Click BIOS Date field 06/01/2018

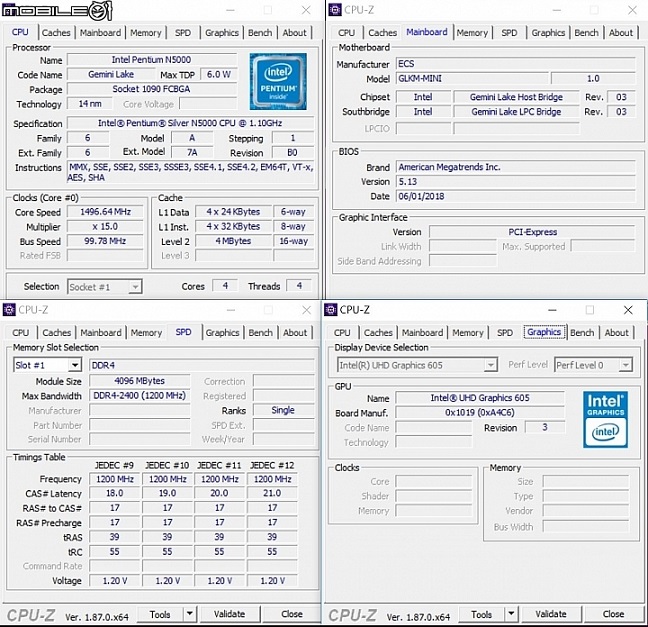click(x=515, y=196)
